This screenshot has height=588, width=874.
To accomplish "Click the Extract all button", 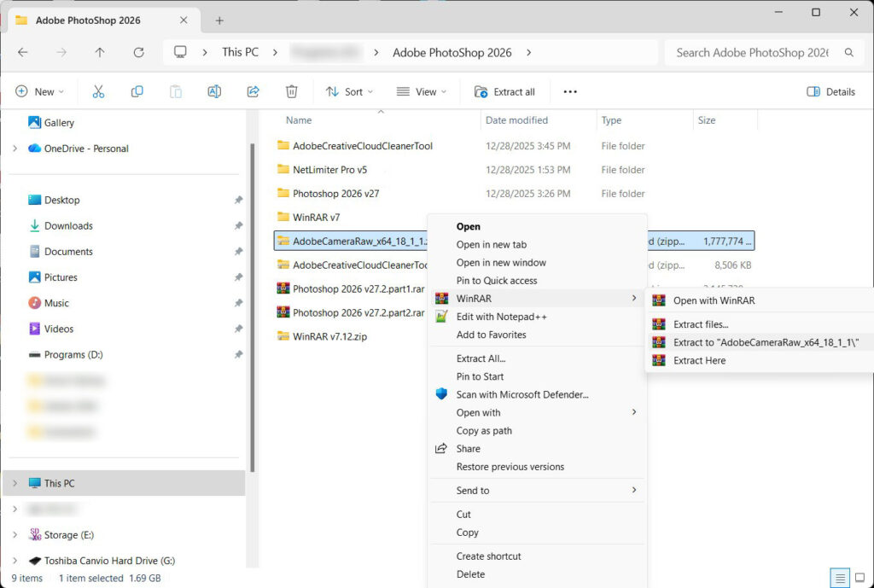I will tap(504, 91).
